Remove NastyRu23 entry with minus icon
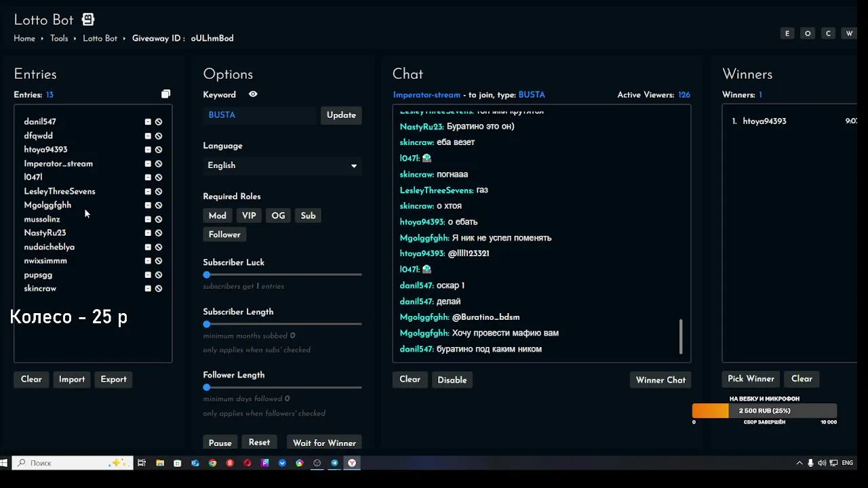The width and height of the screenshot is (868, 488). (148, 233)
